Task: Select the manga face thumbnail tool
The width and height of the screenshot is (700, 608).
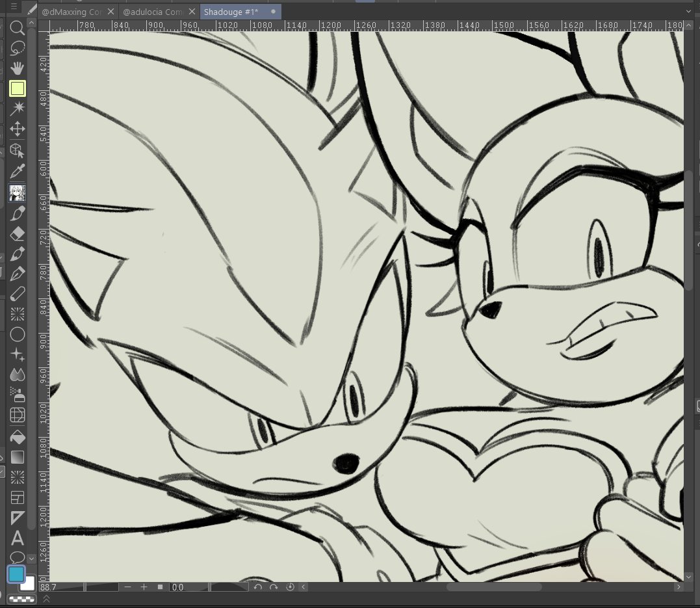Action: pos(17,193)
